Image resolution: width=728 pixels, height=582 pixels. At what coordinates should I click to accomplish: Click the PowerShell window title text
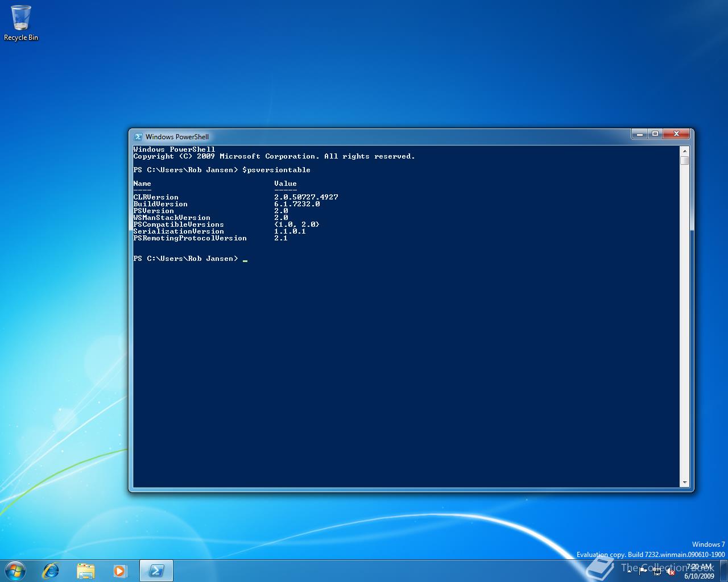[177, 136]
